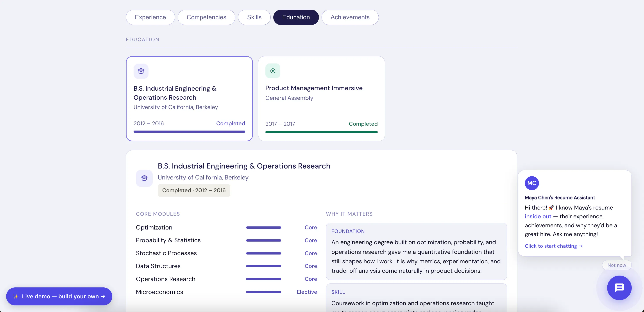
Task: Open the Competencies tab
Action: (206, 17)
